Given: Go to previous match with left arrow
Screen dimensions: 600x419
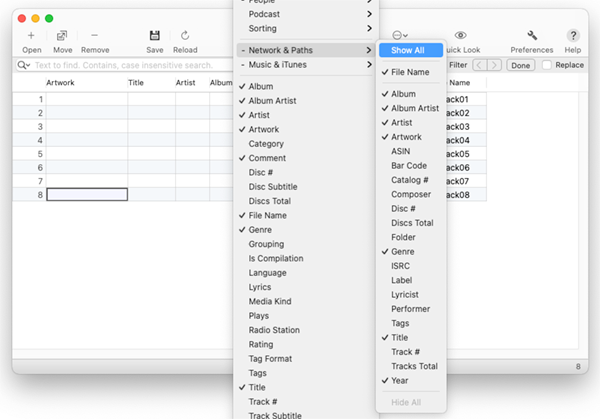Looking at the screenshot, I should coord(480,65).
